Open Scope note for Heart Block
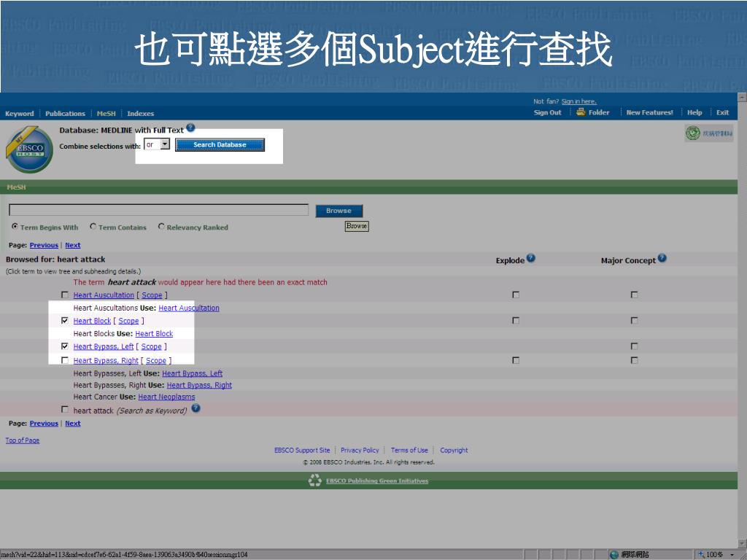The height and width of the screenshot is (560, 747). click(128, 321)
